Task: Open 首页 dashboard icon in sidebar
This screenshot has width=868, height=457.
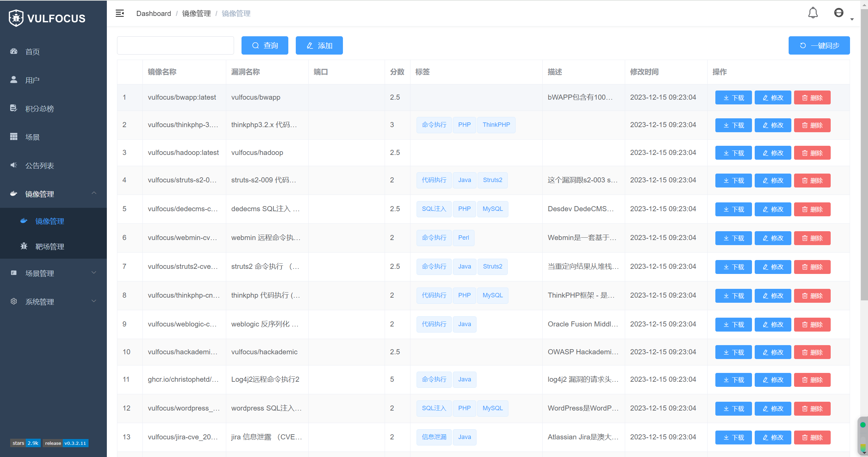Action: (14, 52)
